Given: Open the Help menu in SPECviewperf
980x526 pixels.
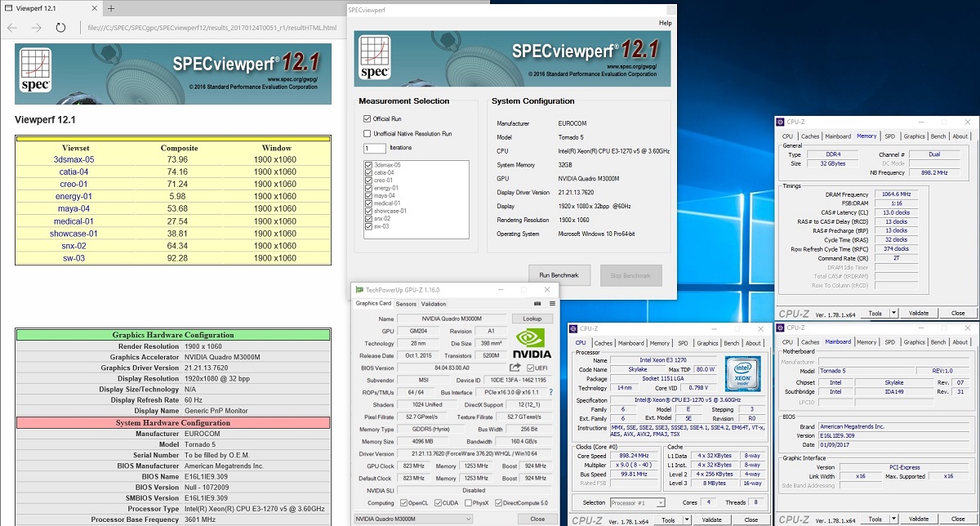Looking at the screenshot, I should point(665,23).
